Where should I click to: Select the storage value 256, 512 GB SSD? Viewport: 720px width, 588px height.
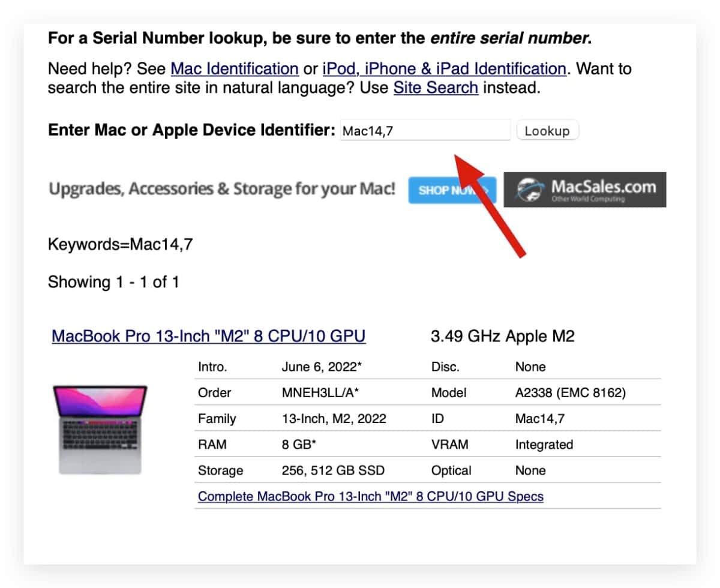333,470
